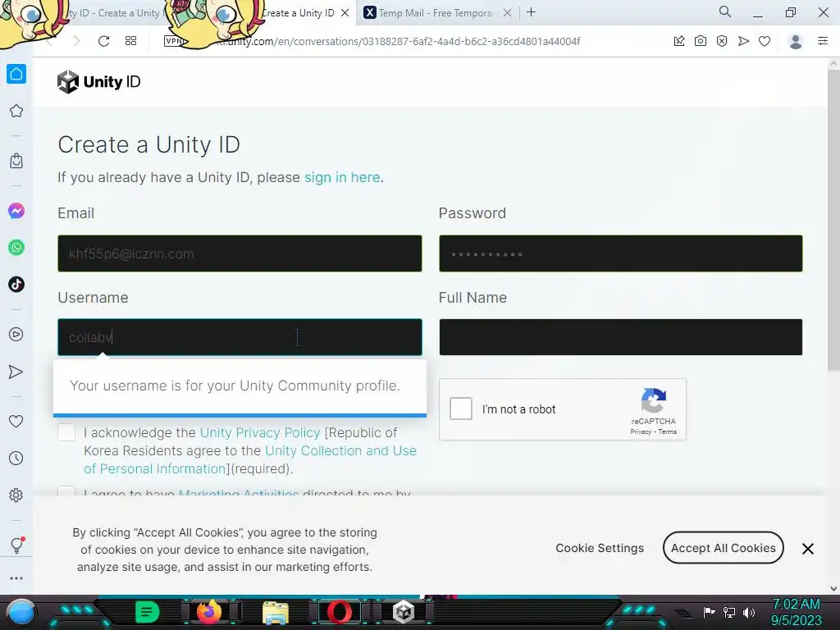This screenshot has width=840, height=630.
Task: Open the heart icon in the sidebar
Action: tap(16, 421)
